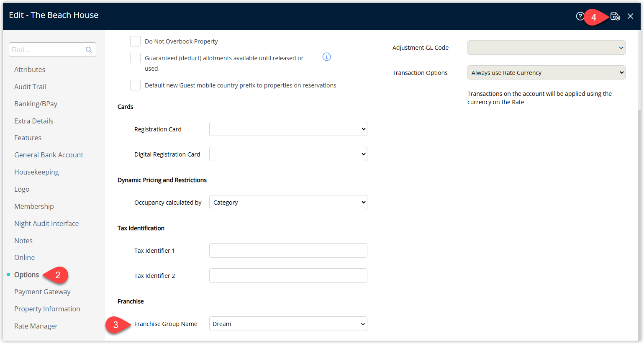Open Rate Manager in sidebar

[36, 326]
